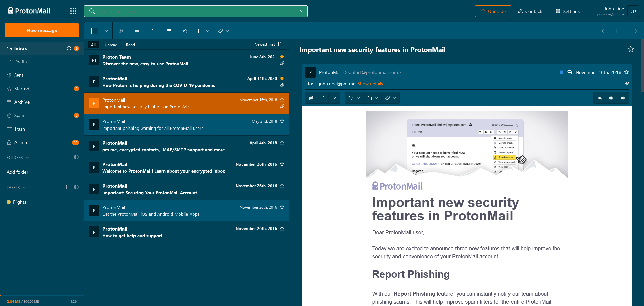
Task: Click the Upgrade button
Action: click(x=493, y=11)
